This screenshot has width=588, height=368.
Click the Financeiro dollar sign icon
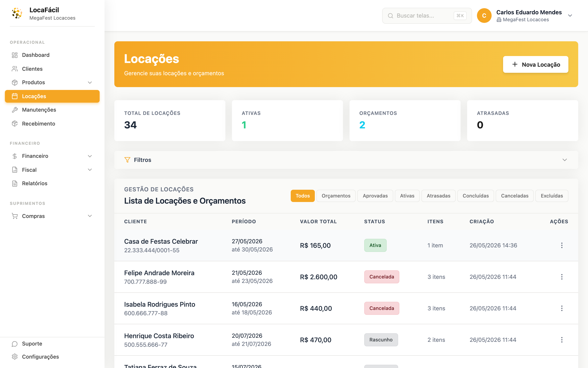click(x=14, y=156)
